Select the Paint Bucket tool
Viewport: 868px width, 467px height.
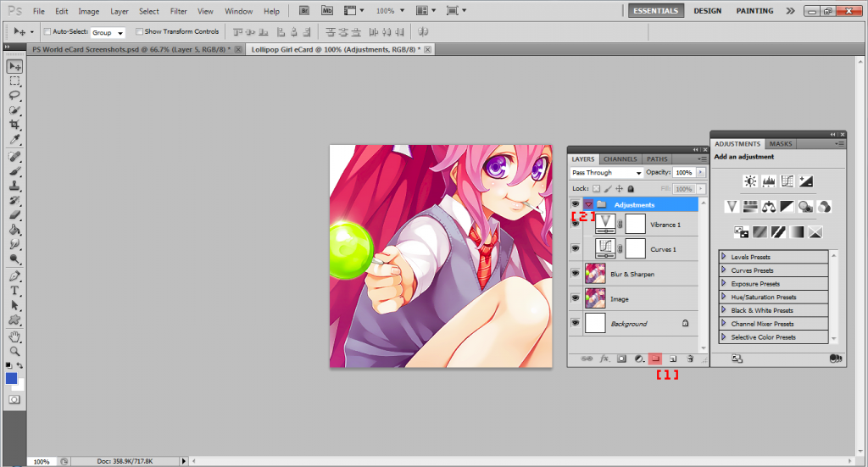[x=15, y=230]
